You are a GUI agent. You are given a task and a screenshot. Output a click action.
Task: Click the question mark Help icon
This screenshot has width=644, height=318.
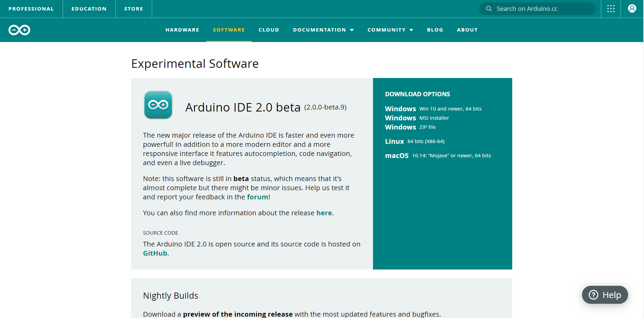pos(594,295)
